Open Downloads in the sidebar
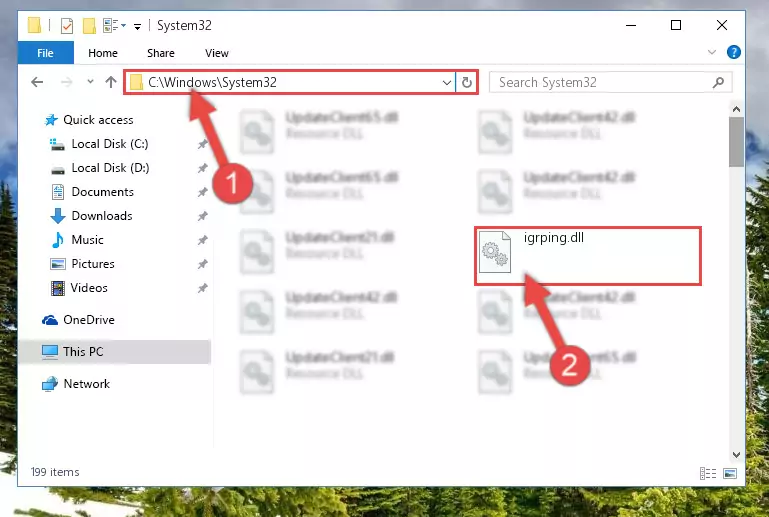 pyautogui.click(x=102, y=216)
